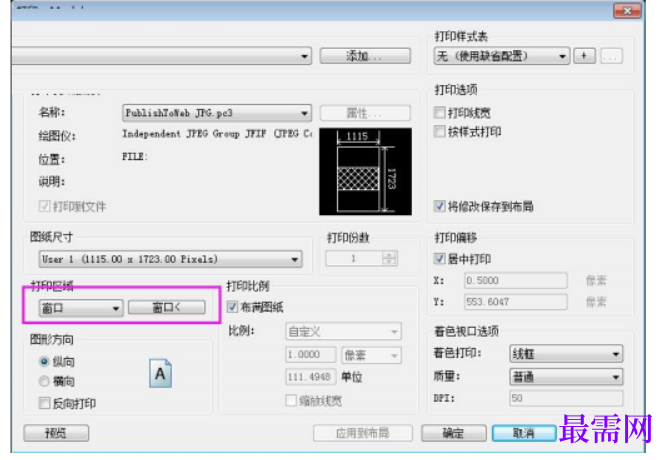
Task: Click the plus button beside print style table
Action: (584, 56)
